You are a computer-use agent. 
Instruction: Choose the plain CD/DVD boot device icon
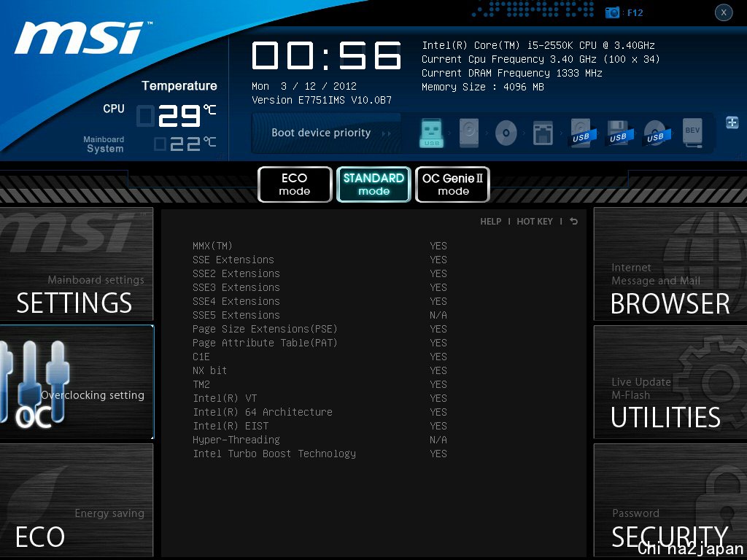coord(506,133)
